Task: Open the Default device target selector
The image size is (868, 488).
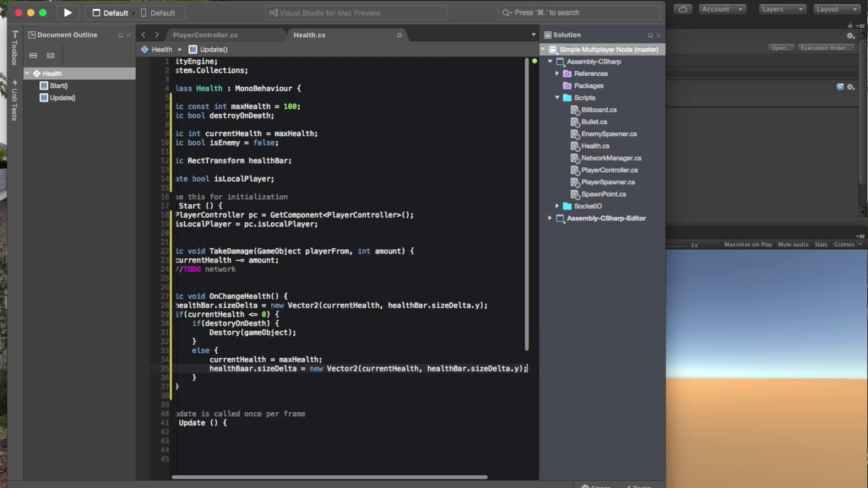Action: pyautogui.click(x=158, y=13)
